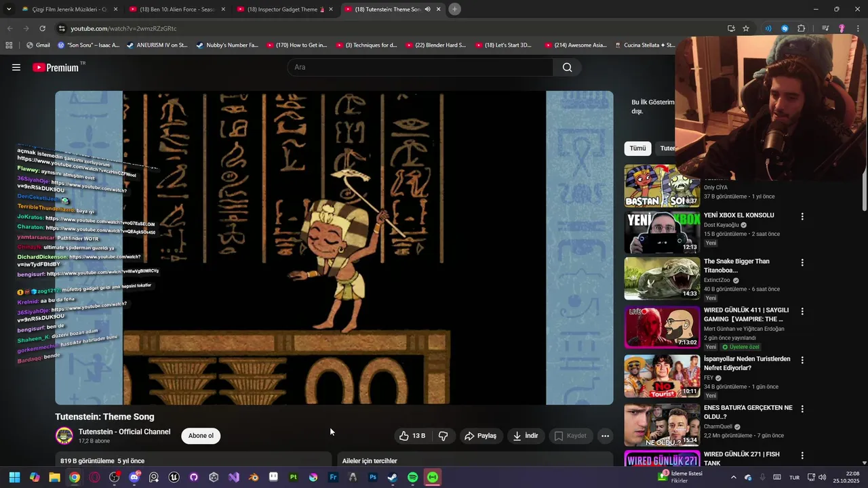Open Visual Studio from the taskbar

coord(234,477)
